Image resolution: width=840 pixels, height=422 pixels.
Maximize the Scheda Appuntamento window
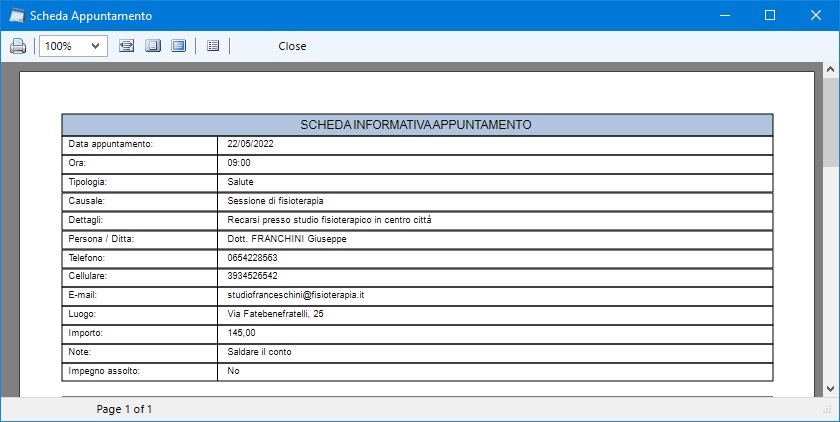(770, 16)
